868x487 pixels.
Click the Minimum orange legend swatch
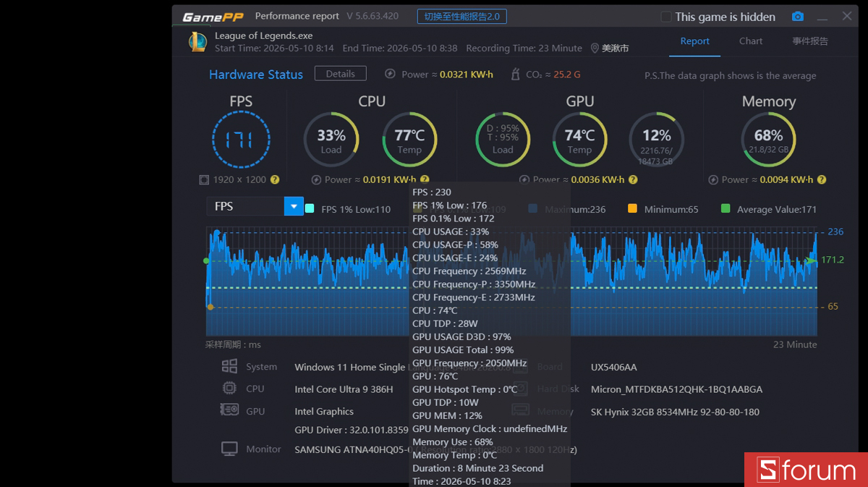click(632, 208)
